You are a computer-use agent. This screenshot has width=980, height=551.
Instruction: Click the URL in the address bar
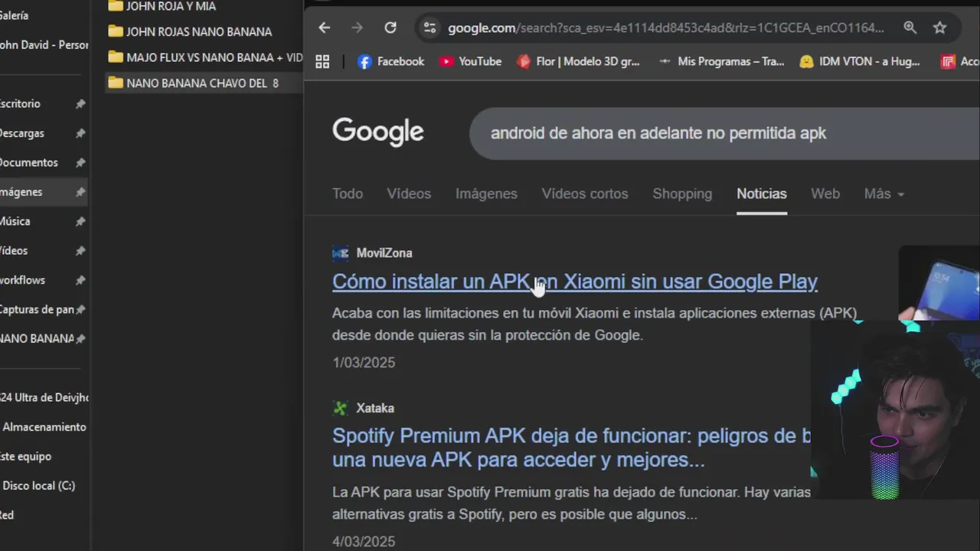click(666, 28)
